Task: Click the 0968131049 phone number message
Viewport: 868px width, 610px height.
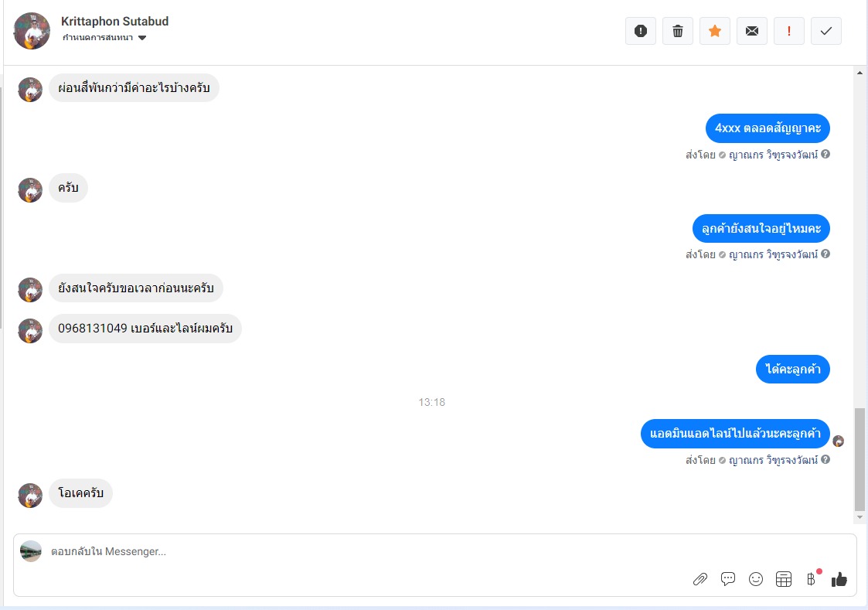Action: [145, 329]
